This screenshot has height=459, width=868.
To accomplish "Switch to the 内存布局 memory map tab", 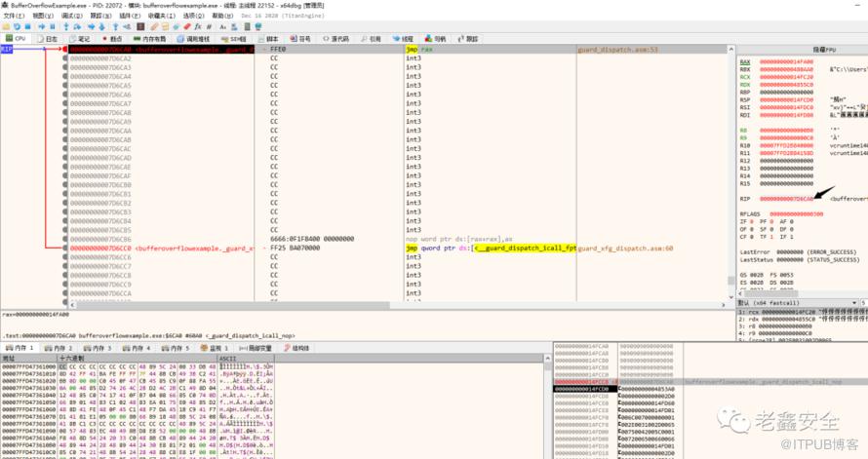I will (x=148, y=39).
